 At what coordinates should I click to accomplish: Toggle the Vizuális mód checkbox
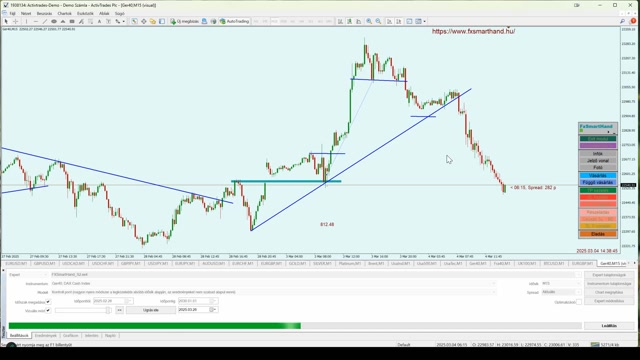pyautogui.click(x=48, y=311)
